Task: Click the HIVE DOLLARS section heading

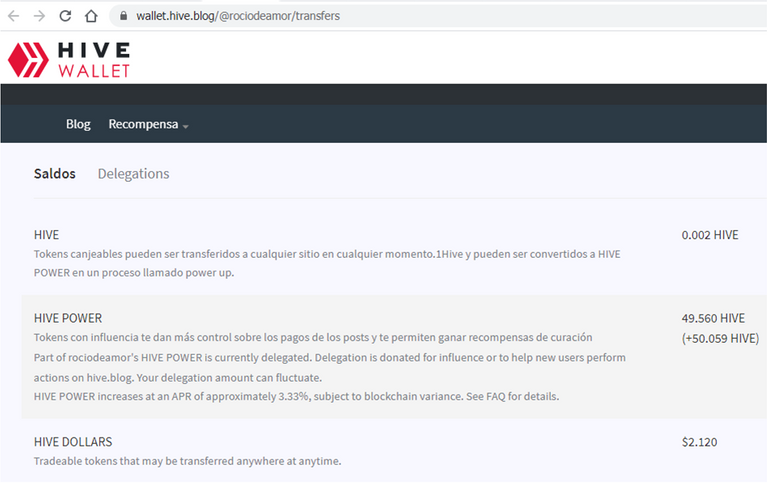Action: tap(73, 442)
